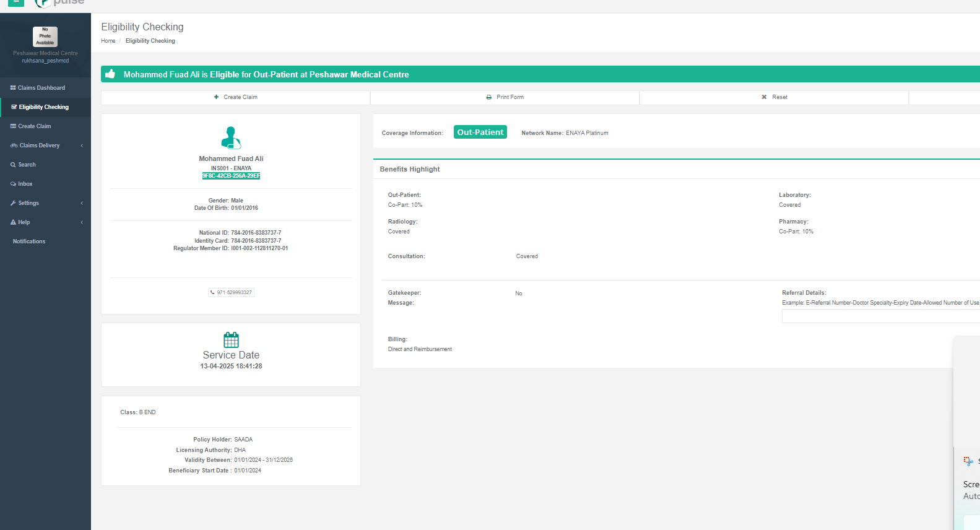This screenshot has height=530, width=980.
Task: Open Notifications in the sidebar
Action: click(x=29, y=241)
